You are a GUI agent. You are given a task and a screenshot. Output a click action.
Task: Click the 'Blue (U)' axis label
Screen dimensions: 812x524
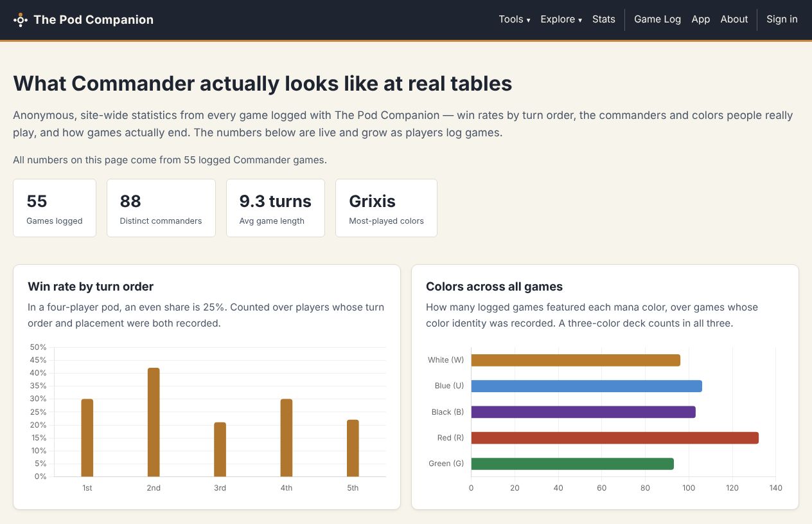point(449,386)
